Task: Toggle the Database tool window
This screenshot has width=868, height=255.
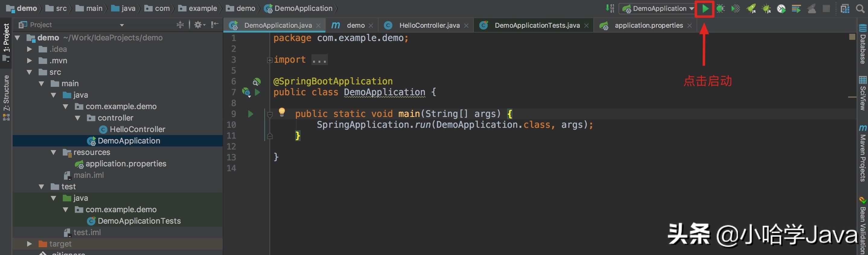Action: tap(863, 44)
